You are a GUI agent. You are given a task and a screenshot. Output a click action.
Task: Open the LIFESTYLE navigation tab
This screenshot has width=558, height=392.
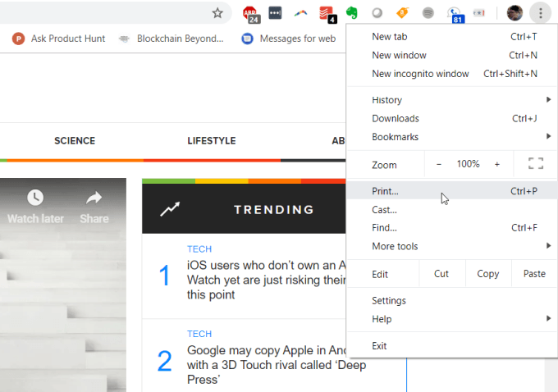point(212,141)
